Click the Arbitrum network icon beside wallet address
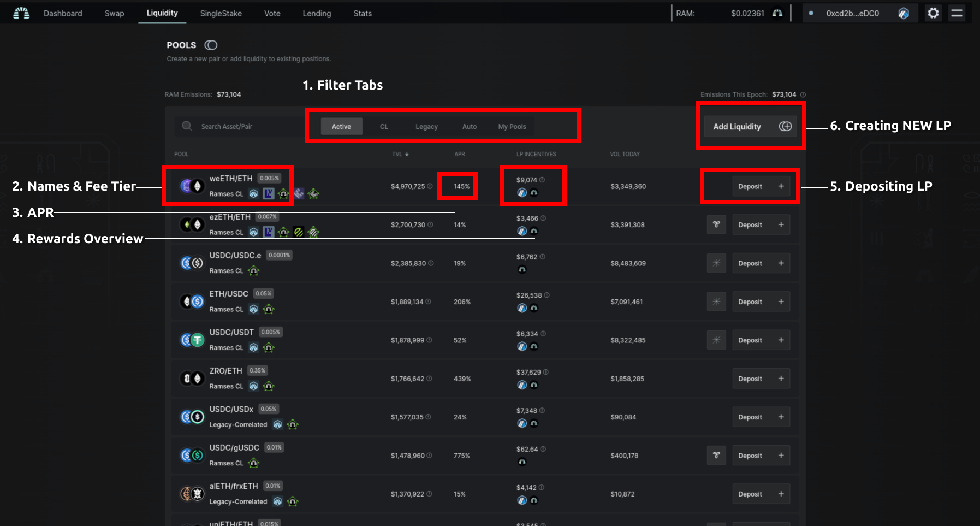This screenshot has width=980, height=526. point(904,14)
